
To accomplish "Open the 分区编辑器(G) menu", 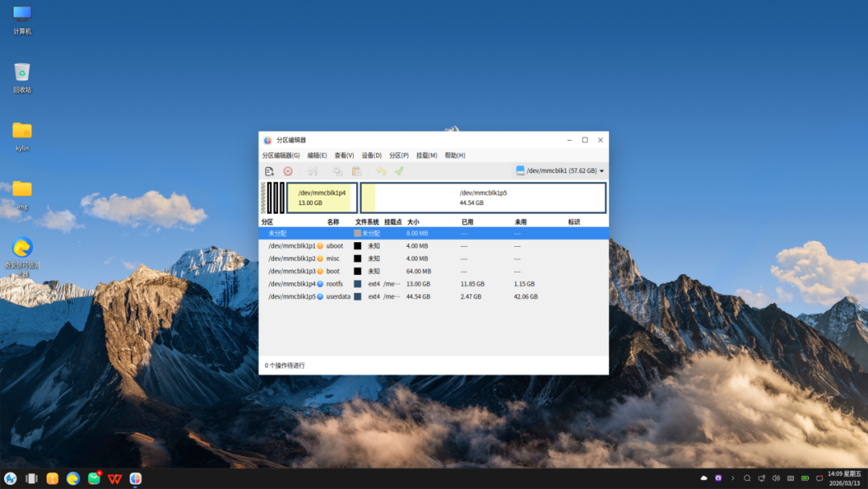I will tap(281, 155).
